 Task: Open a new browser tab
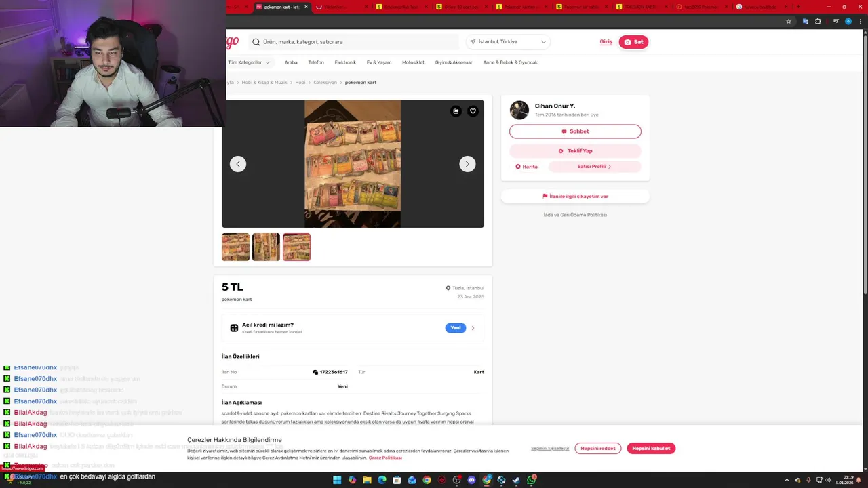(798, 7)
